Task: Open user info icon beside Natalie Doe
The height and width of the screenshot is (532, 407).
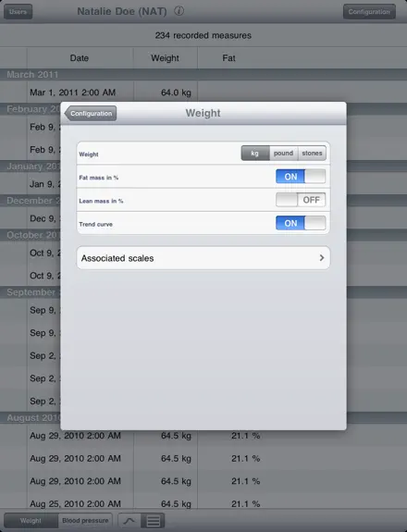Action: coord(179,11)
